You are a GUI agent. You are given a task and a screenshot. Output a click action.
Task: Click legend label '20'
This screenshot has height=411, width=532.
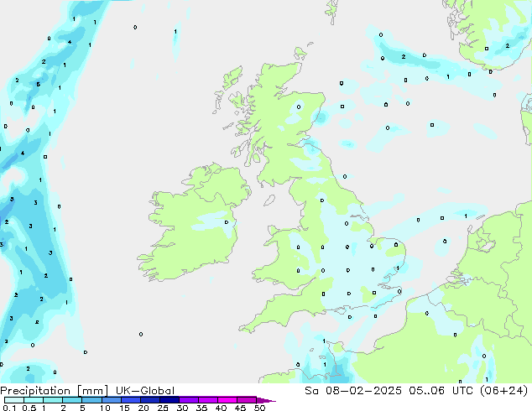pyautogui.click(x=143, y=408)
